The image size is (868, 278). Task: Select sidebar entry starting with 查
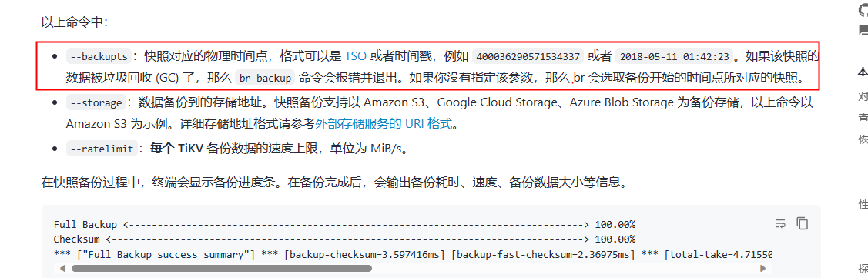[x=863, y=117]
